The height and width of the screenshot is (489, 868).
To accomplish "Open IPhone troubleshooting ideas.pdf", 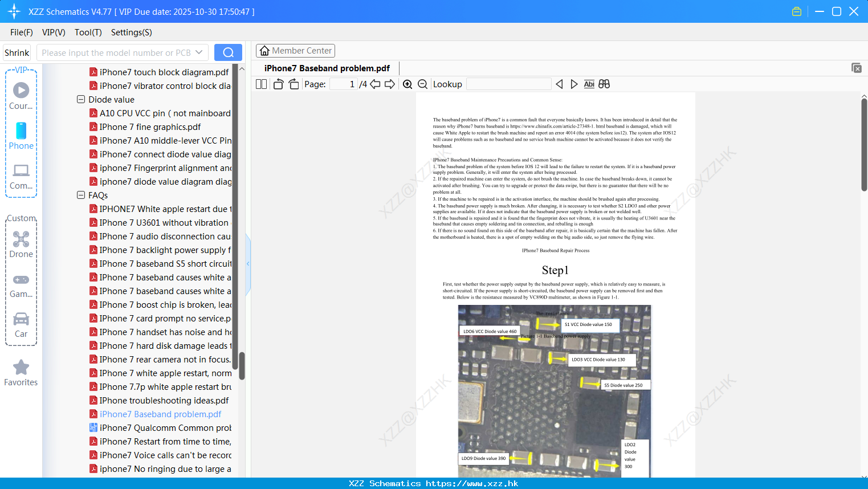I will tap(159, 401).
